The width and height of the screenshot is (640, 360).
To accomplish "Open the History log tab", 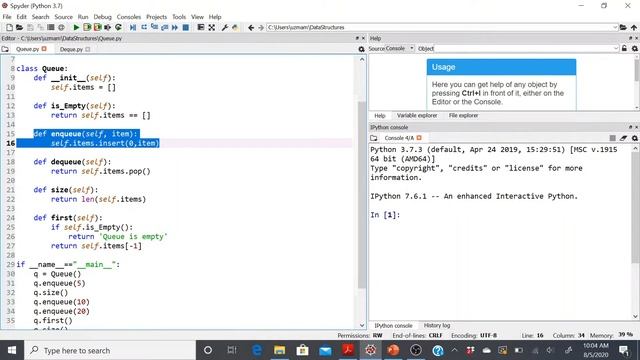I will pos(437,325).
